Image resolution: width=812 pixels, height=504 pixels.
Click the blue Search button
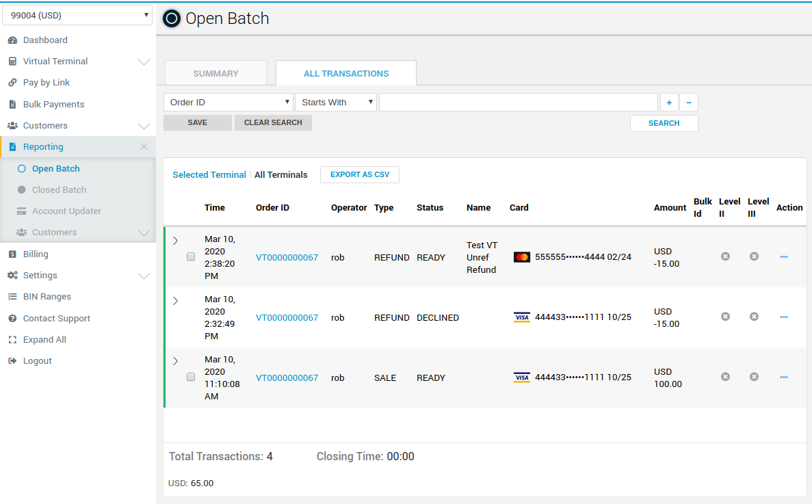pos(664,123)
